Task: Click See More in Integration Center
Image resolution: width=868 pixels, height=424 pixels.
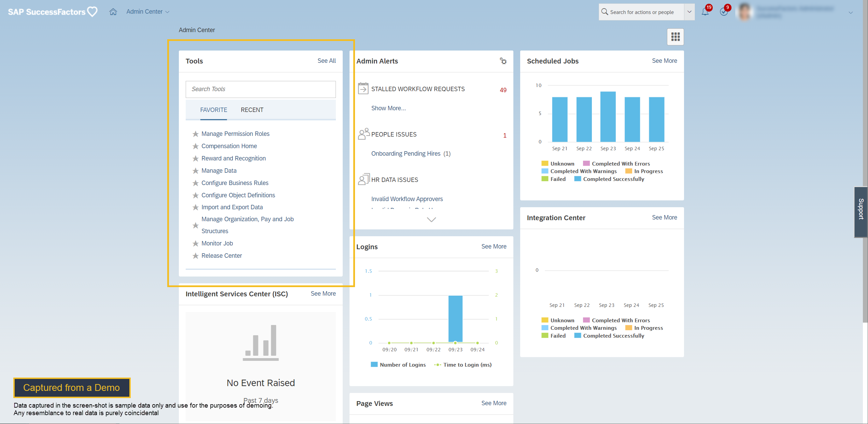Action: click(x=664, y=217)
